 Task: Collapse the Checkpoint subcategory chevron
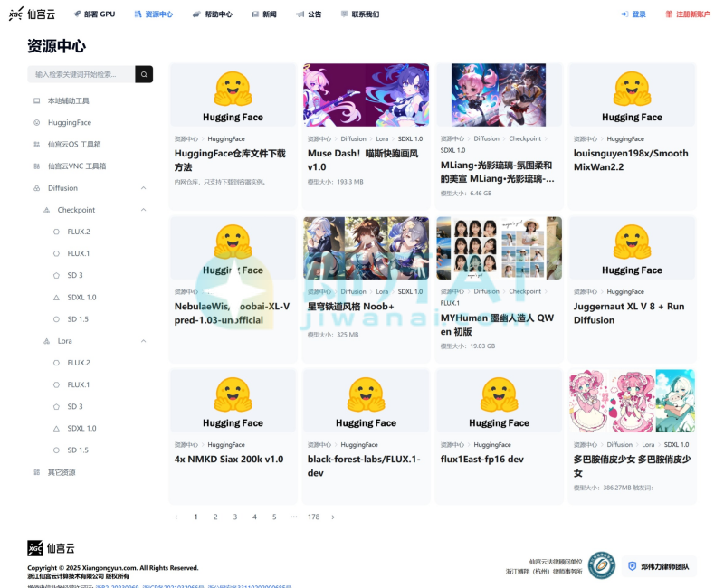[144, 210]
